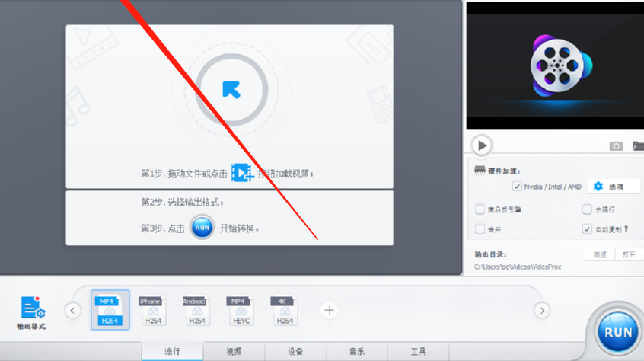644x361 pixels.
Task: Switch to the 视频 (Video) tab
Action: pyautogui.click(x=234, y=352)
